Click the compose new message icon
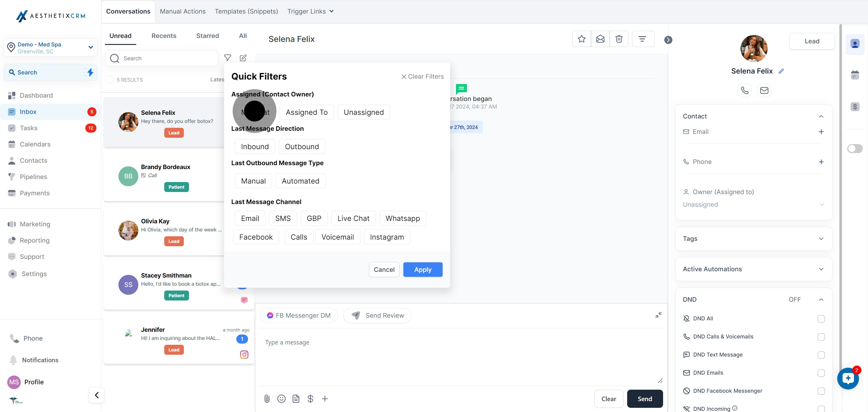Screen dimensions: 868x412 (243, 58)
